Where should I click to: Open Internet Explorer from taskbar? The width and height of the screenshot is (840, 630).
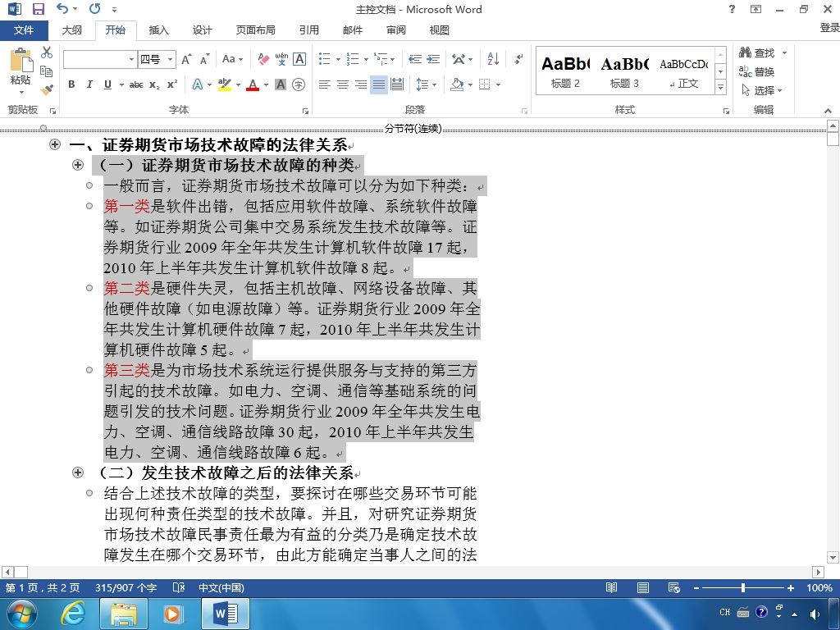(72, 614)
